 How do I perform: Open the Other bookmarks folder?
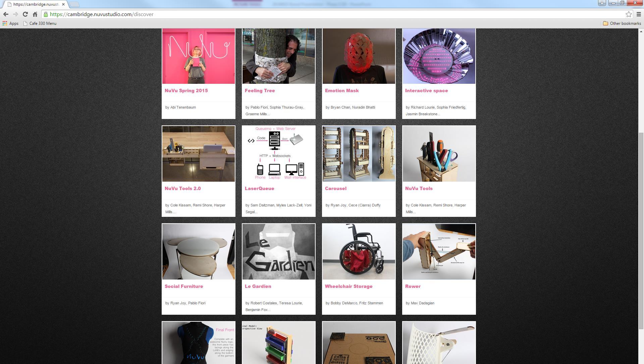[x=622, y=23]
